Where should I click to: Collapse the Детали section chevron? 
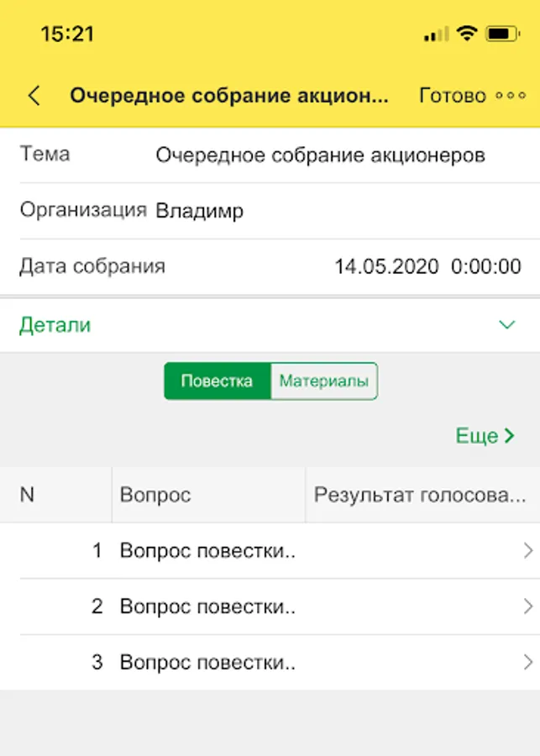(x=506, y=325)
